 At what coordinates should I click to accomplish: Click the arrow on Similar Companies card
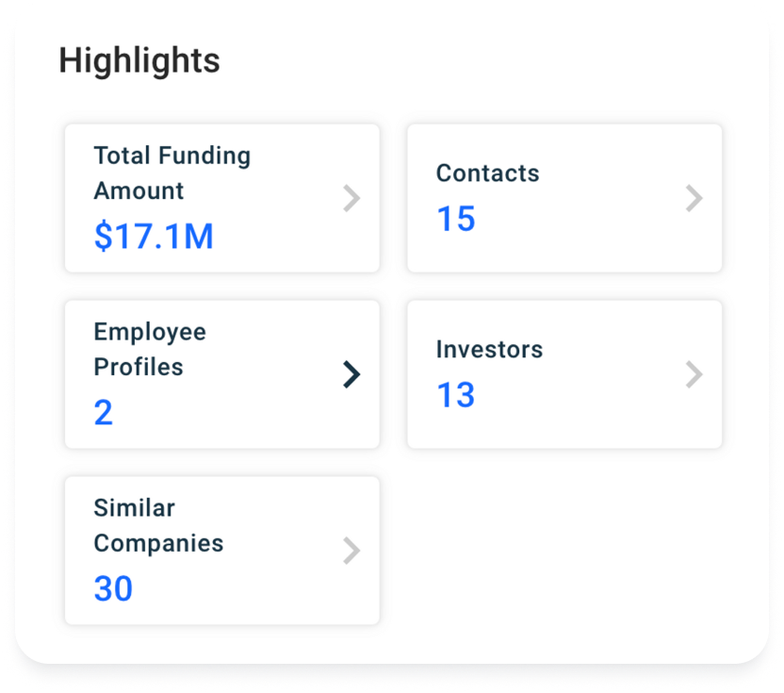pos(351,551)
